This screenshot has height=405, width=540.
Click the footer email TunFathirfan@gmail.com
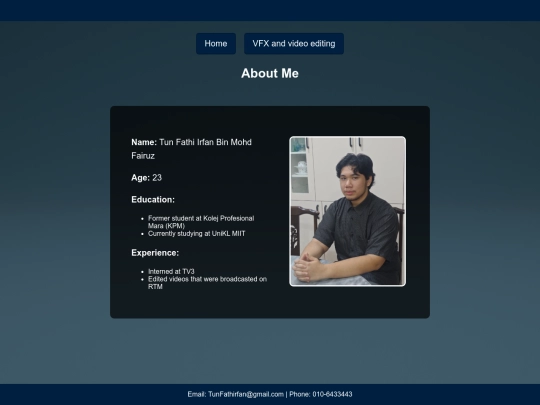coord(246,394)
